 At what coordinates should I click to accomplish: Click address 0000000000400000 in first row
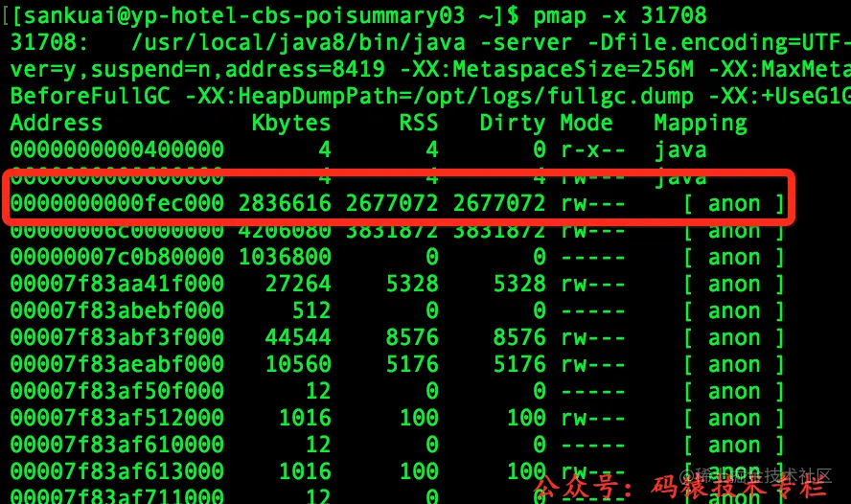point(117,149)
